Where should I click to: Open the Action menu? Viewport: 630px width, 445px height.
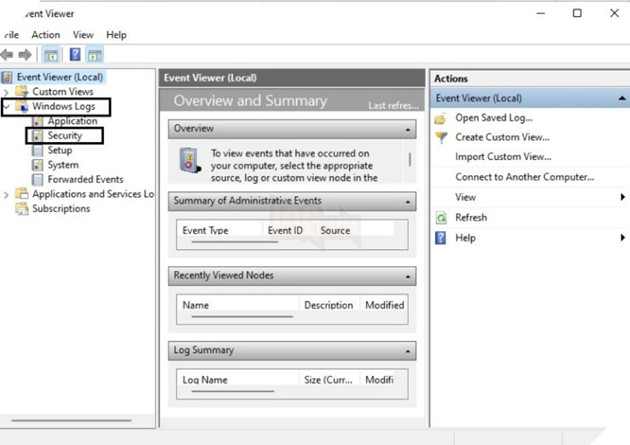click(45, 35)
